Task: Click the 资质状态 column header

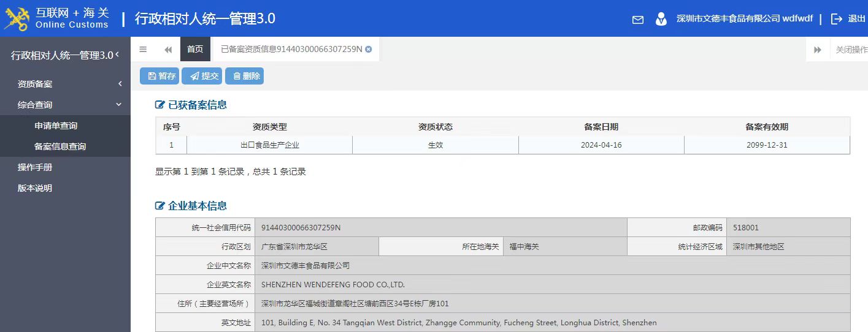Action: [436, 127]
